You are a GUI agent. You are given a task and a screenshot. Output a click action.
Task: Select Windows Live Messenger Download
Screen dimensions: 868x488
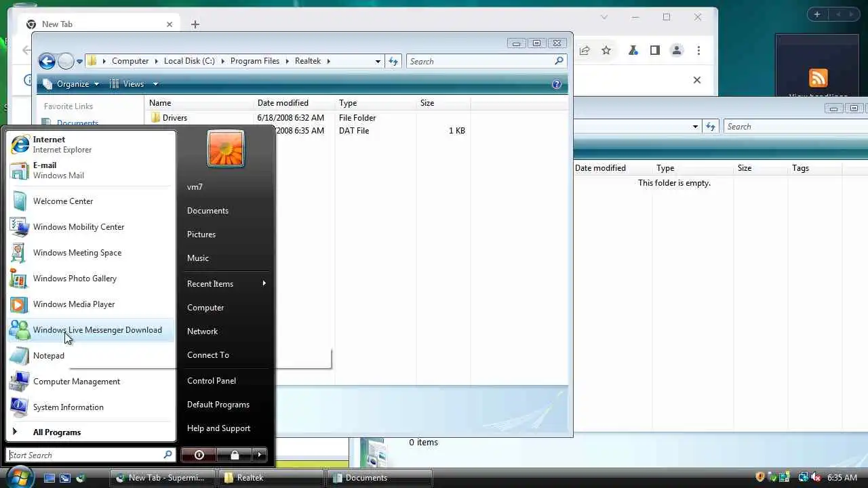91,330
